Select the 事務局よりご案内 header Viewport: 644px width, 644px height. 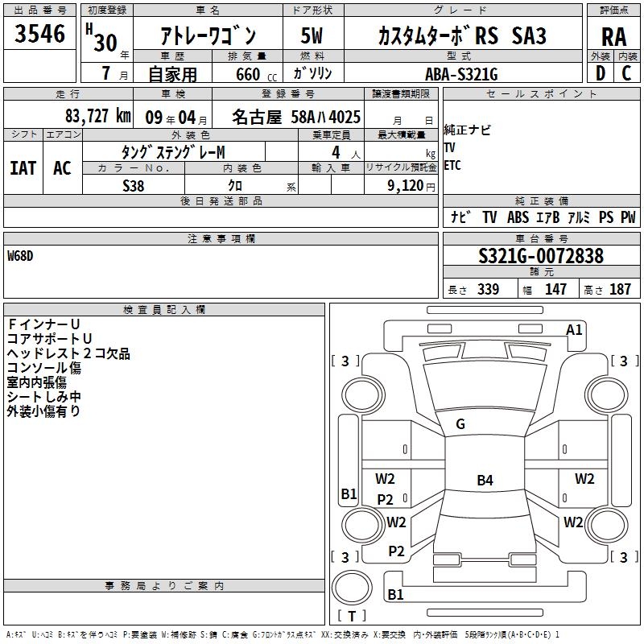point(164,586)
